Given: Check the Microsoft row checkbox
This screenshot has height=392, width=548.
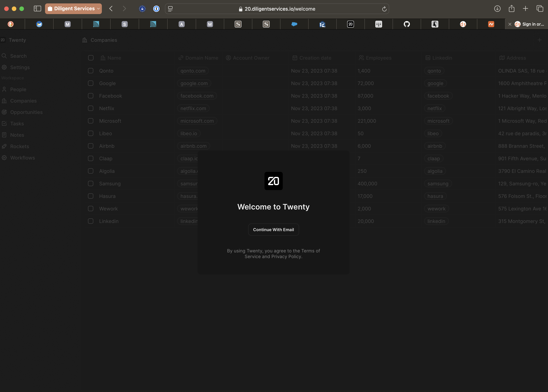Looking at the screenshot, I should coord(91,121).
